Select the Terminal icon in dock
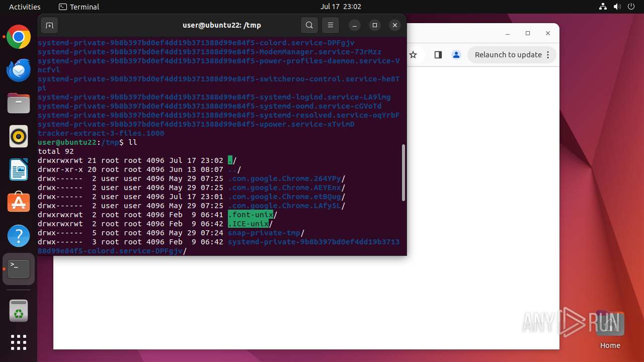This screenshot has width=644, height=362. click(19, 269)
